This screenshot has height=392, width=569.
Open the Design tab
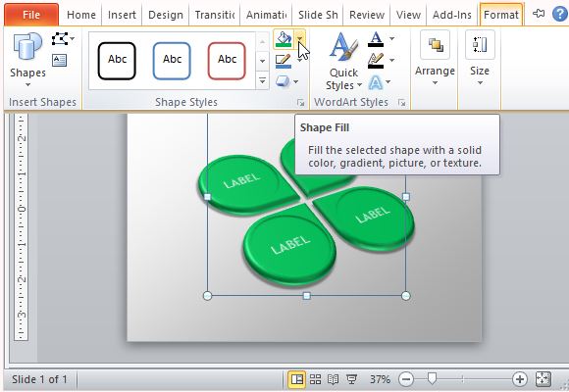pos(166,15)
